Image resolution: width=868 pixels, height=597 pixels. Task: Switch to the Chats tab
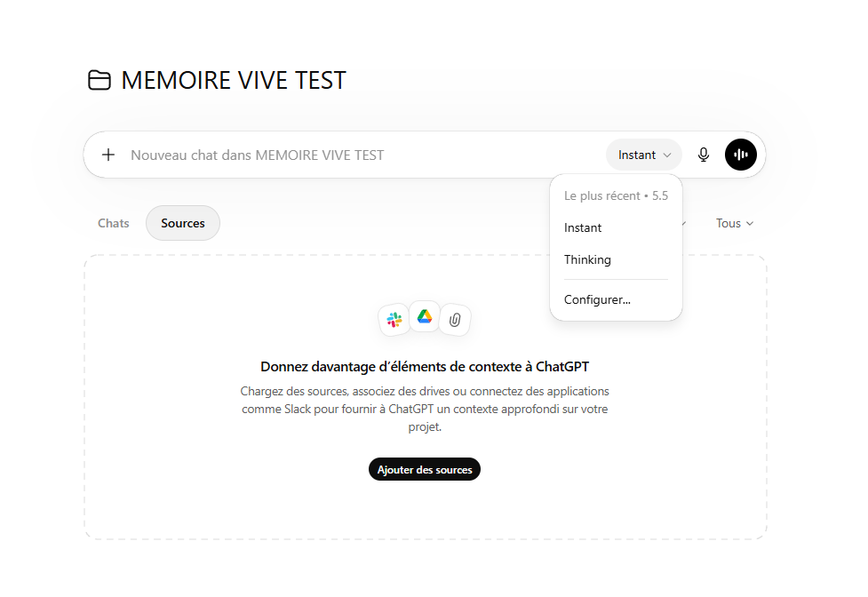tap(114, 224)
